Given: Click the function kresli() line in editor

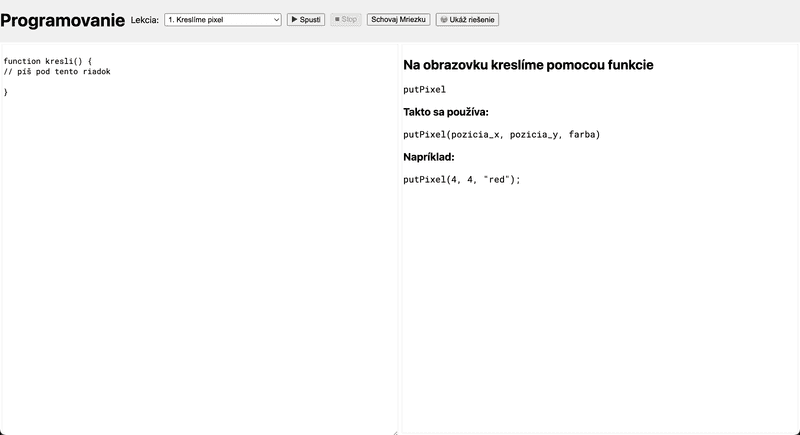Looking at the screenshot, I should [x=48, y=61].
